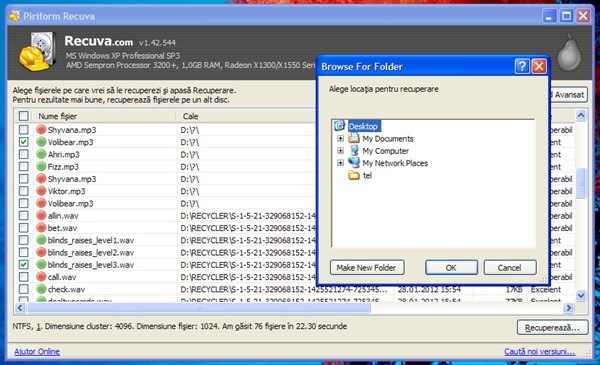The image size is (600, 365).
Task: Click red status dot for bet.wav
Action: click(41, 228)
